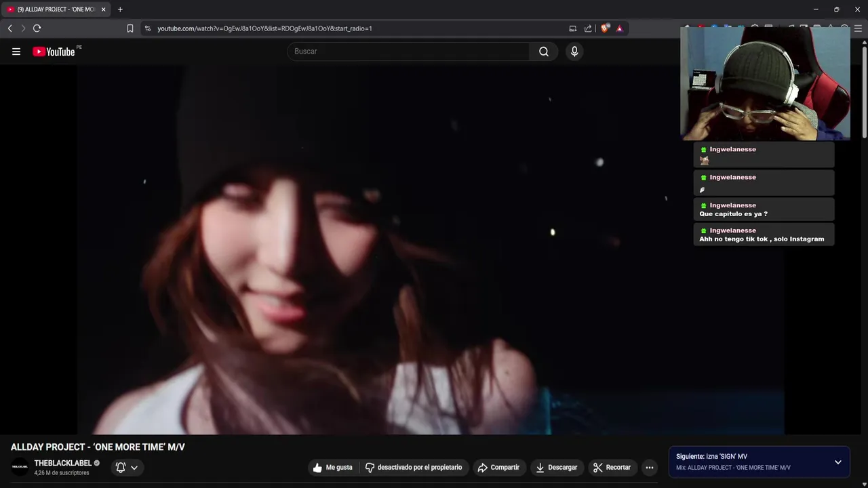Image resolution: width=868 pixels, height=488 pixels.
Task: Cast or install media icon in address bar
Action: tap(573, 28)
